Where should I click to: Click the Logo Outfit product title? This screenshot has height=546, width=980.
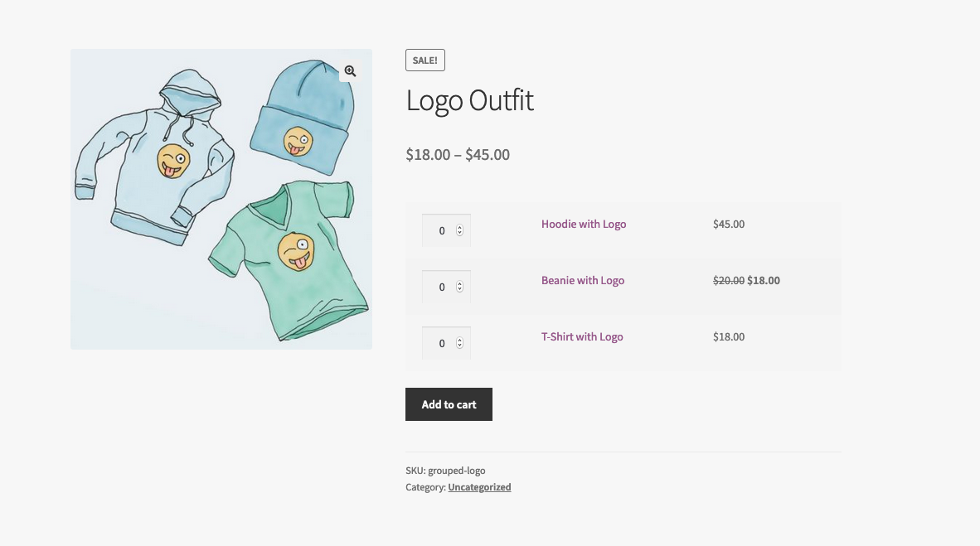[469, 100]
